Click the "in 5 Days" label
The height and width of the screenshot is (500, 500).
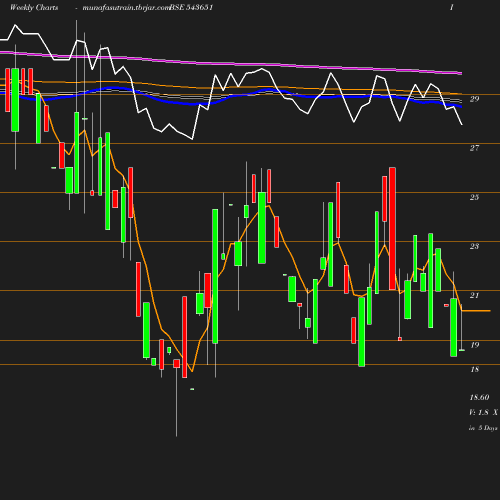click(483, 428)
